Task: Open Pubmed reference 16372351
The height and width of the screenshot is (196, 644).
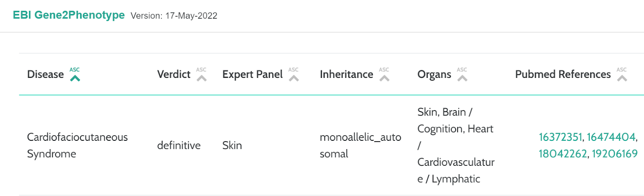Action: [560, 137]
